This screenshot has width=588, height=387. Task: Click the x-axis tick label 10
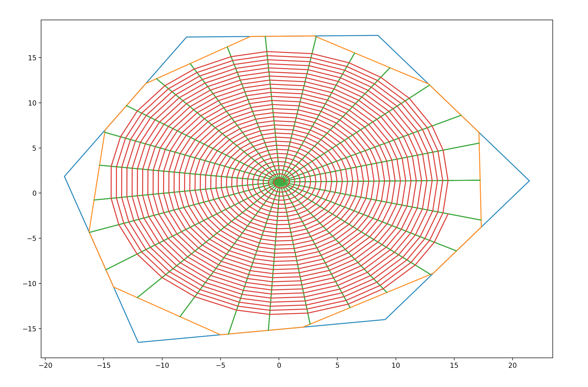396,366
